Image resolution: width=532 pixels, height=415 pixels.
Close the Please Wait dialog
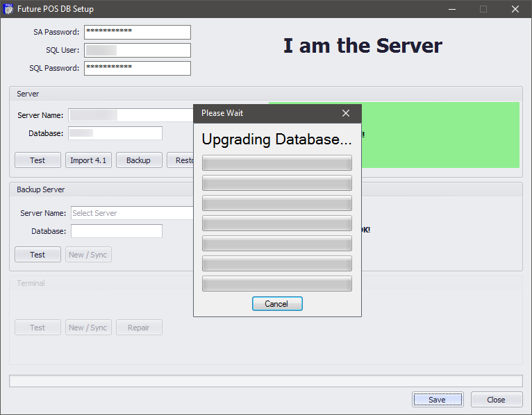pos(345,113)
